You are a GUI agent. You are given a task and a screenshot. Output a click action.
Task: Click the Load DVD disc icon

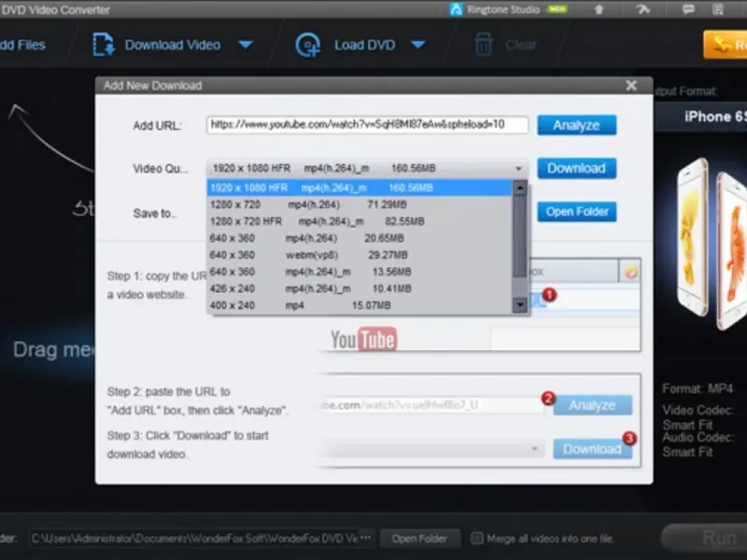(308, 45)
